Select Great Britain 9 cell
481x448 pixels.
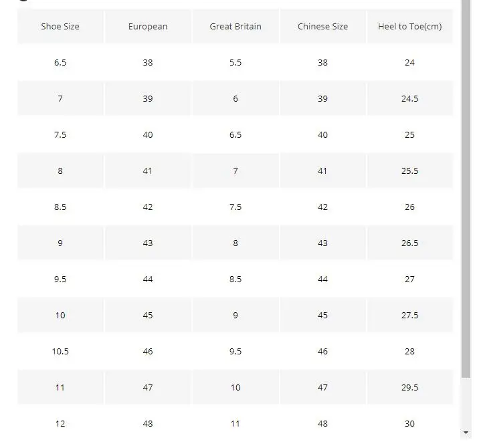pyautogui.click(x=235, y=315)
